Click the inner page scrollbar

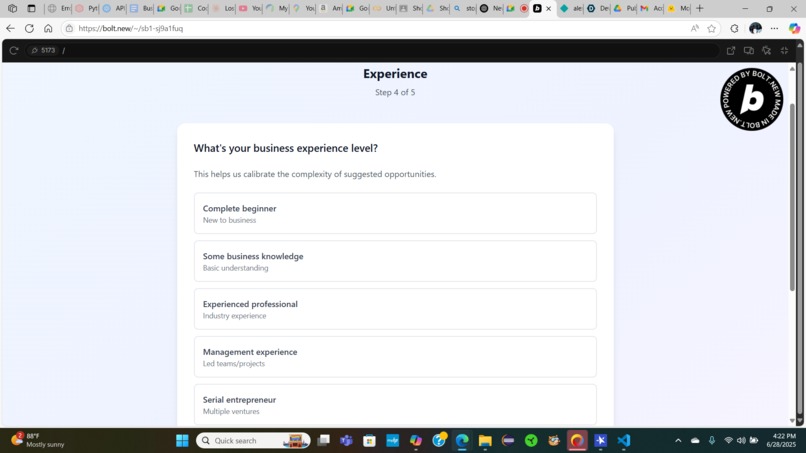click(792, 198)
